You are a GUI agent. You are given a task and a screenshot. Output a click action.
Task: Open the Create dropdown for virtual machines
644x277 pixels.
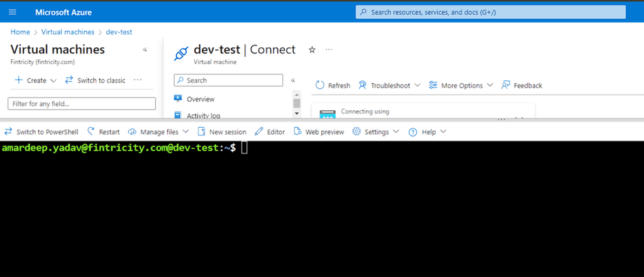(x=35, y=80)
